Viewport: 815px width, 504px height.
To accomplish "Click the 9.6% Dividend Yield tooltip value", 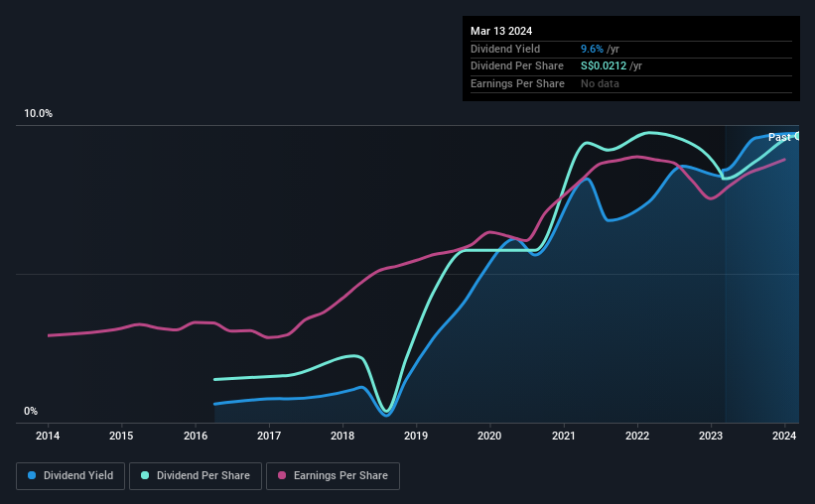I will click(592, 49).
